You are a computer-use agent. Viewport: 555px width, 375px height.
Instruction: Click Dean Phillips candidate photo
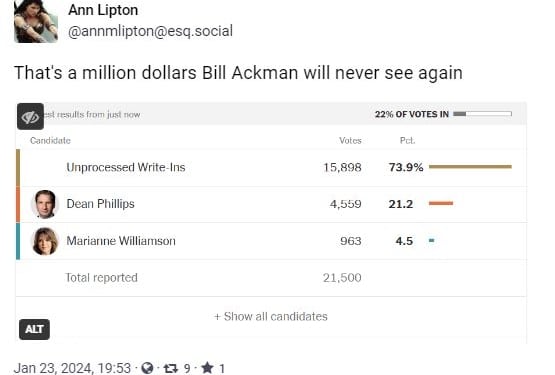45,204
